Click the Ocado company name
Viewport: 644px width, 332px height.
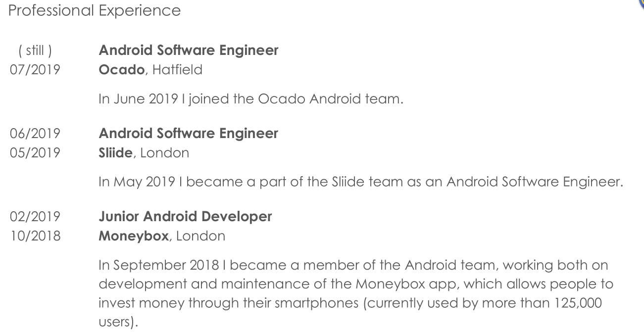click(121, 70)
